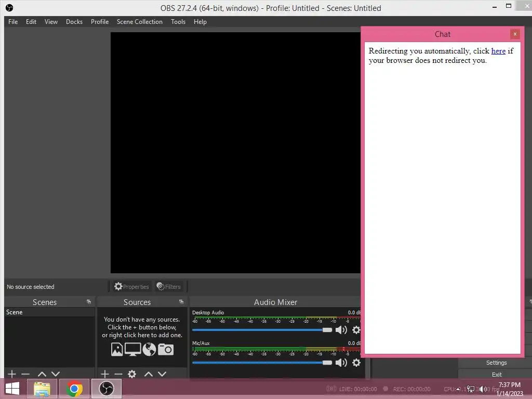The width and height of the screenshot is (532, 399).
Task: Add a new source with plus button
Action: pyautogui.click(x=105, y=374)
